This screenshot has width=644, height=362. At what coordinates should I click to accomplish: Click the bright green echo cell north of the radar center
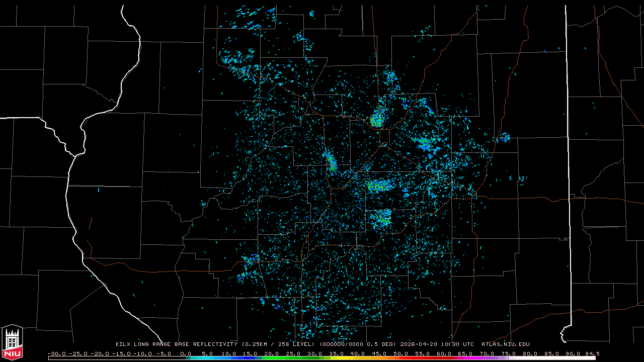[x=376, y=121]
